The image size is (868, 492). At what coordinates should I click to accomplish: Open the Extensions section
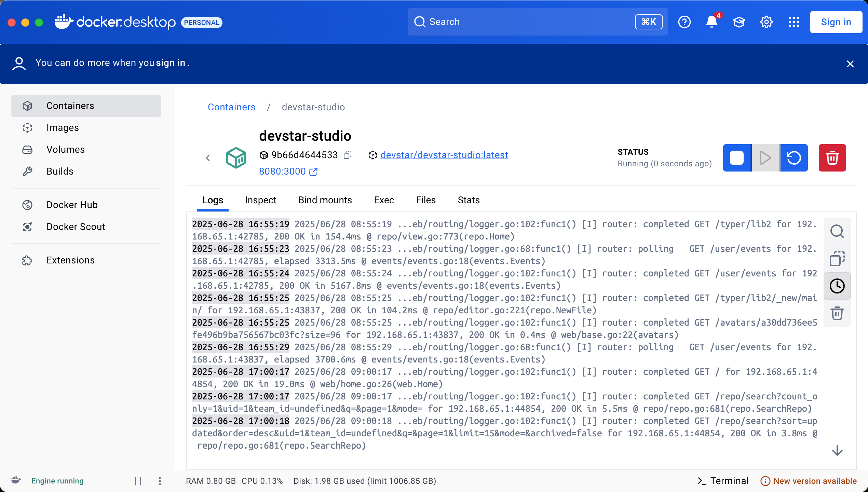70,260
